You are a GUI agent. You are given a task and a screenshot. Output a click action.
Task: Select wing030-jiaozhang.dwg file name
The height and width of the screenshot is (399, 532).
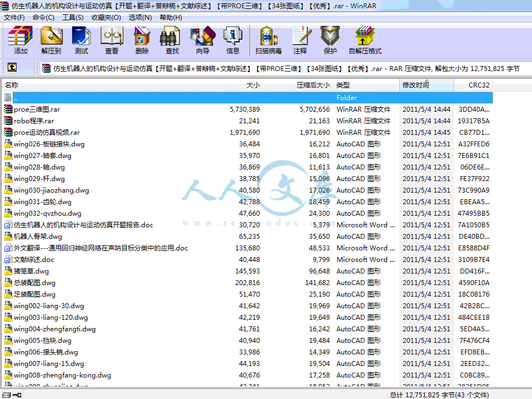[52, 190]
